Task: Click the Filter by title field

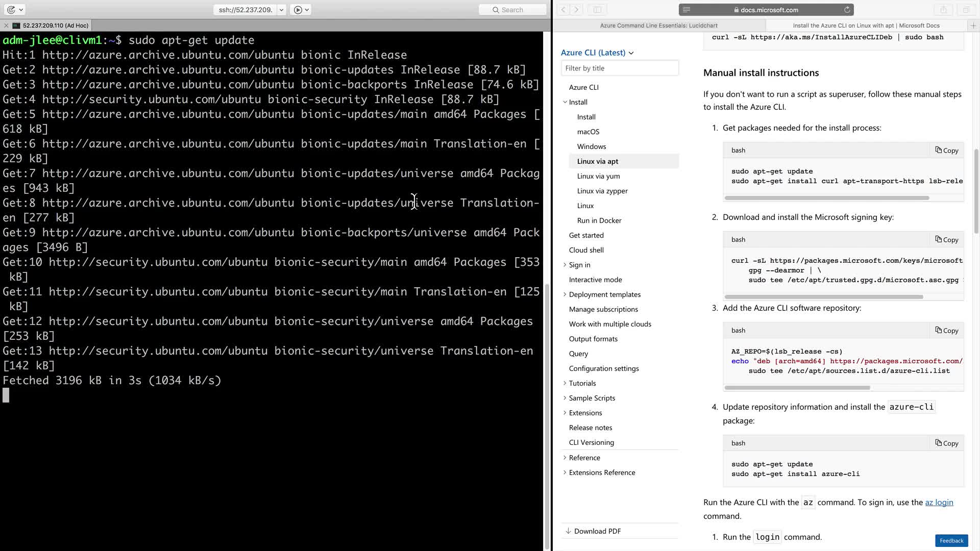Action: (620, 68)
